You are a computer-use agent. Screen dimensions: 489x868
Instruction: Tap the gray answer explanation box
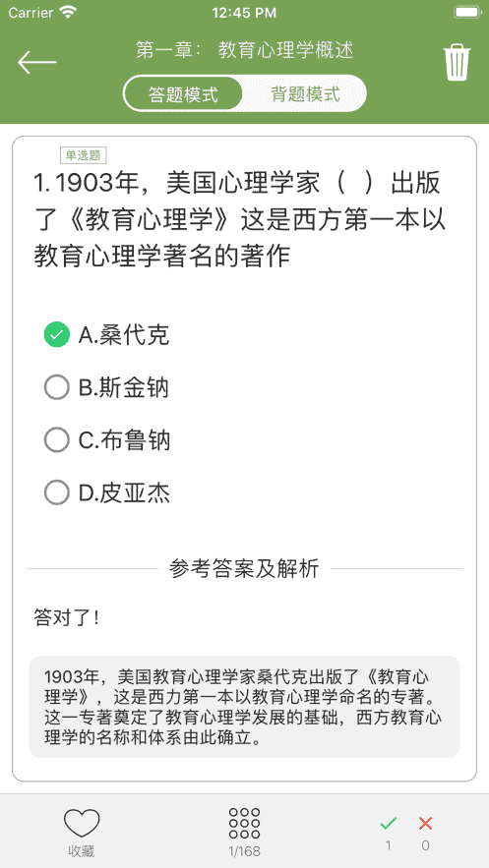244,707
